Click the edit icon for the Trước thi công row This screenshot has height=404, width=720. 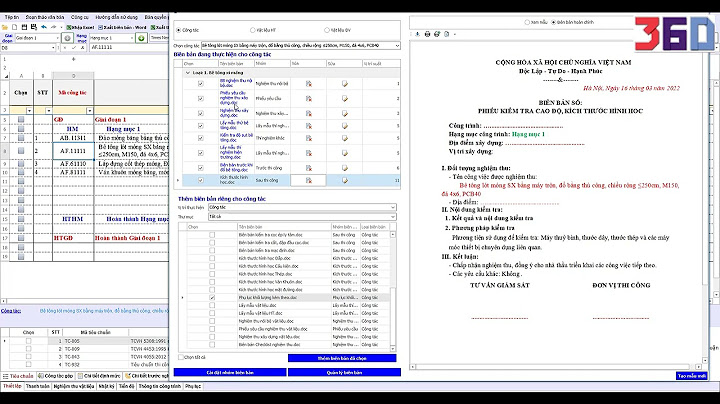pos(345,168)
